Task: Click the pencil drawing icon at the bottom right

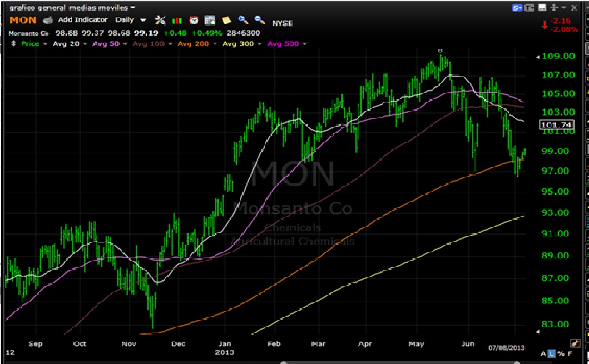Action: tap(575, 343)
